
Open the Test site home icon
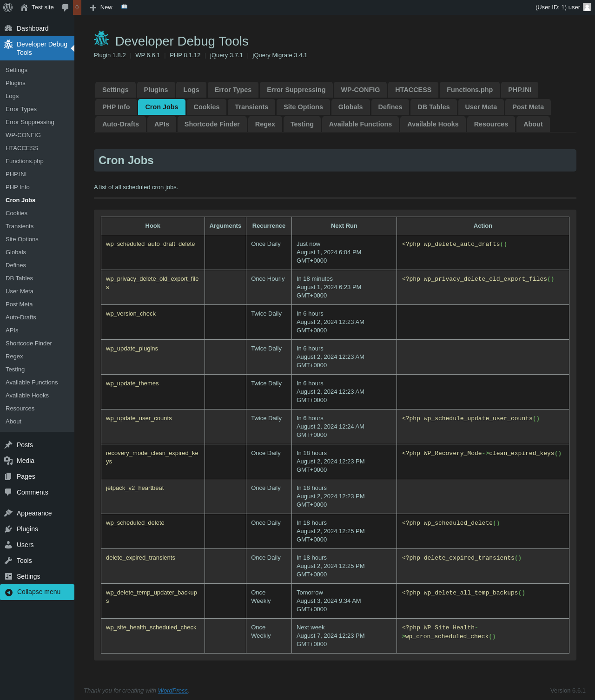24,7
